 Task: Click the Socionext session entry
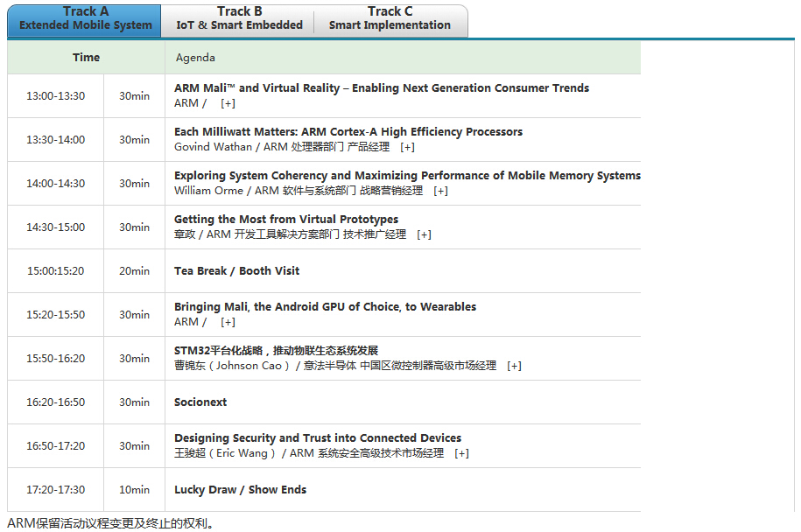pos(200,402)
